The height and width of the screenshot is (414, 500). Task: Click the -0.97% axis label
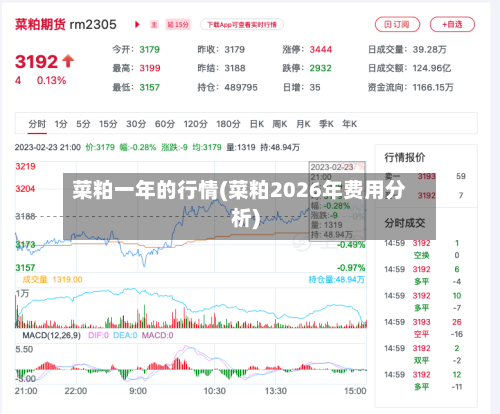[351, 267]
